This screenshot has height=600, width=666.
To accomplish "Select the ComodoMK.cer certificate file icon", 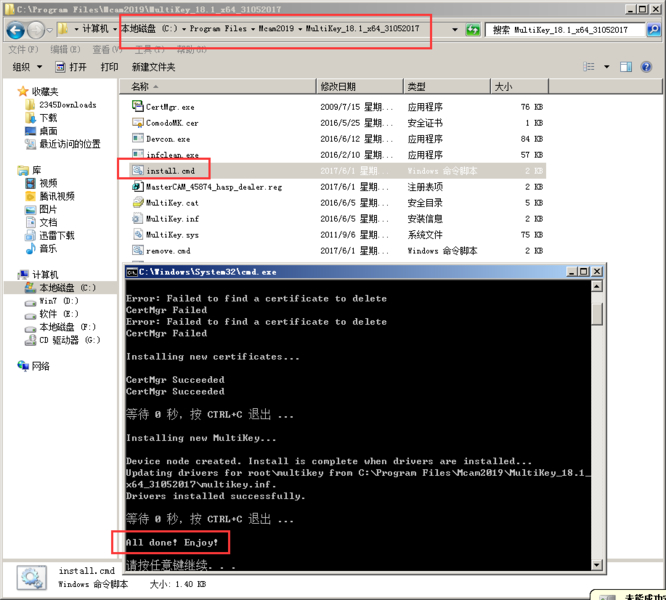I will [138, 123].
